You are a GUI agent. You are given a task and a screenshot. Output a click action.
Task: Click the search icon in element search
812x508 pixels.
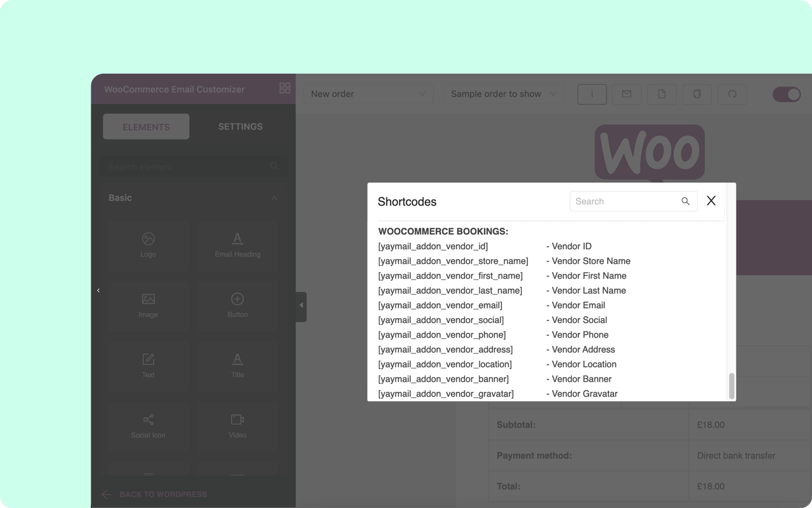275,166
